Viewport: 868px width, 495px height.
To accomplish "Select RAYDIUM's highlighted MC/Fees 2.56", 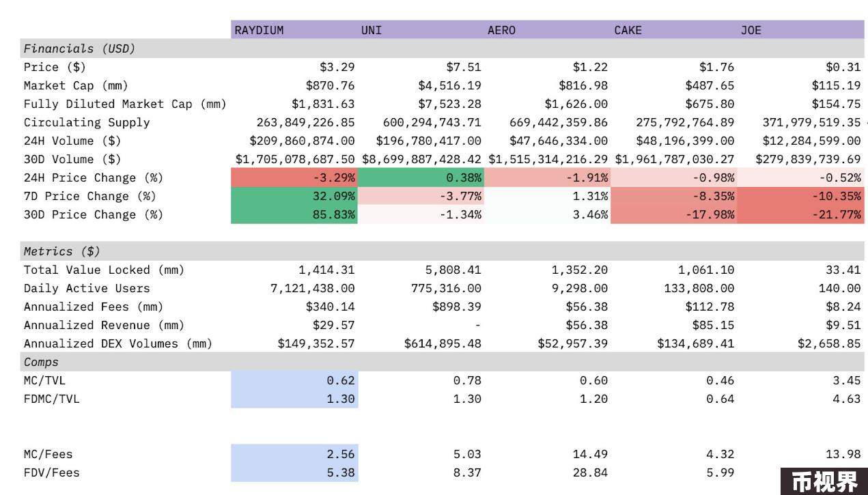I will [x=294, y=454].
